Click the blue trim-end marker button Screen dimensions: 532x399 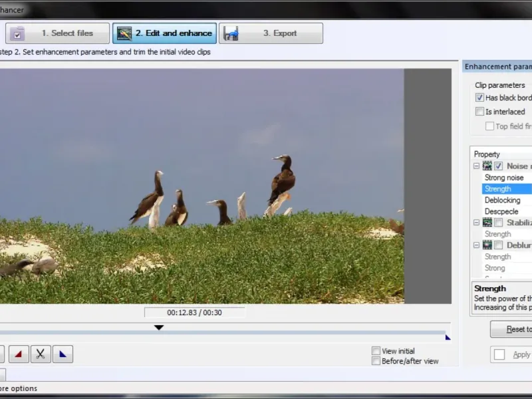pos(63,354)
